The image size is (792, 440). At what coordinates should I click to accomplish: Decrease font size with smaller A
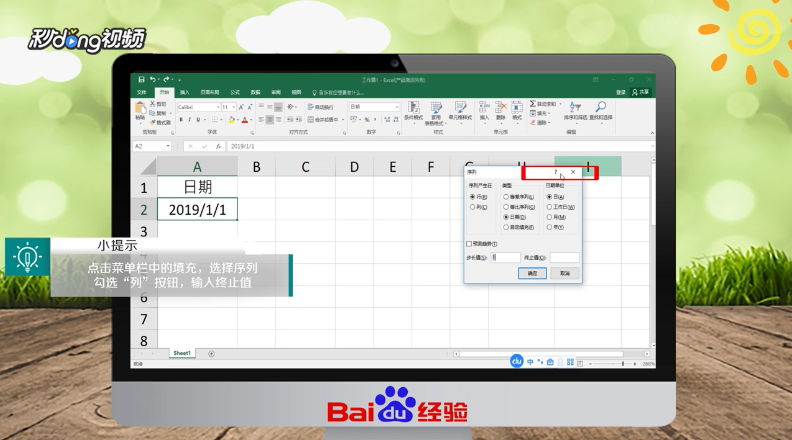250,107
